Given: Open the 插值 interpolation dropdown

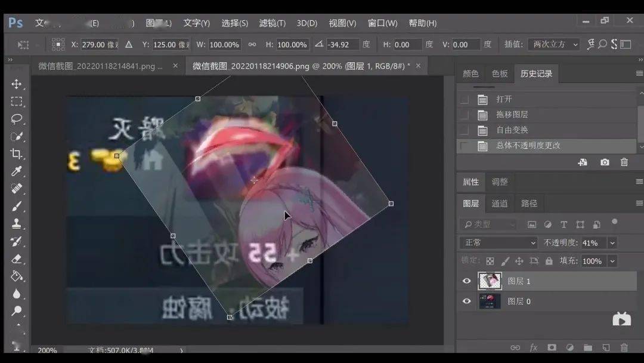Looking at the screenshot, I should 553,44.
